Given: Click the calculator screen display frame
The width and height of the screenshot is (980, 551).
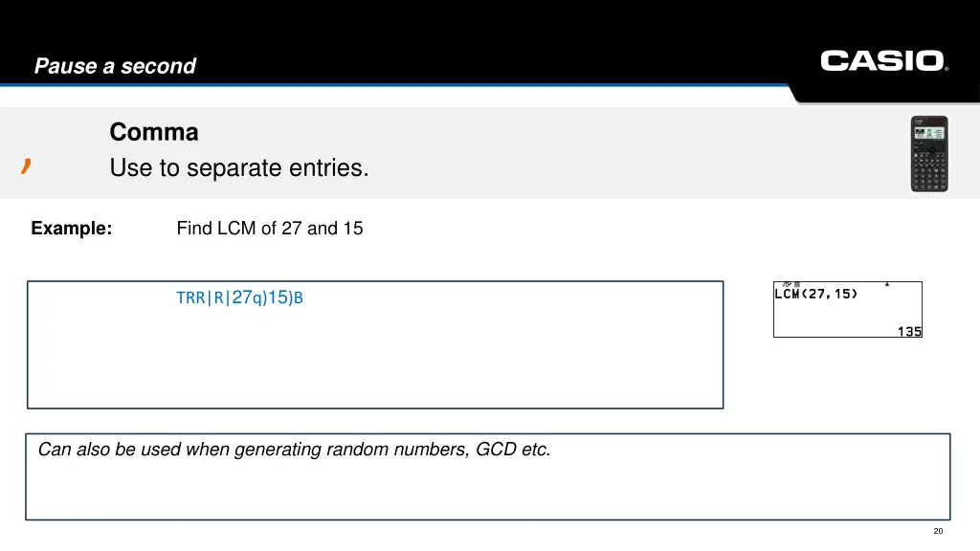Looking at the screenshot, I should 848,309.
